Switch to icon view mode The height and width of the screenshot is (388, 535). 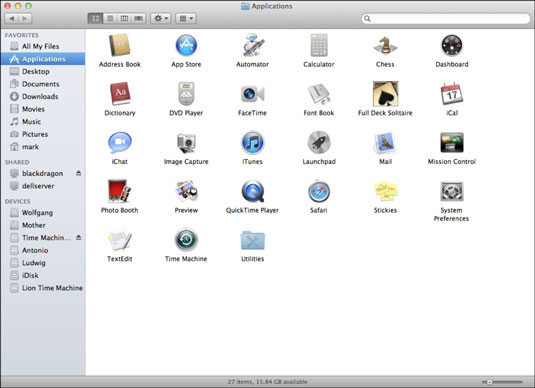[95, 18]
